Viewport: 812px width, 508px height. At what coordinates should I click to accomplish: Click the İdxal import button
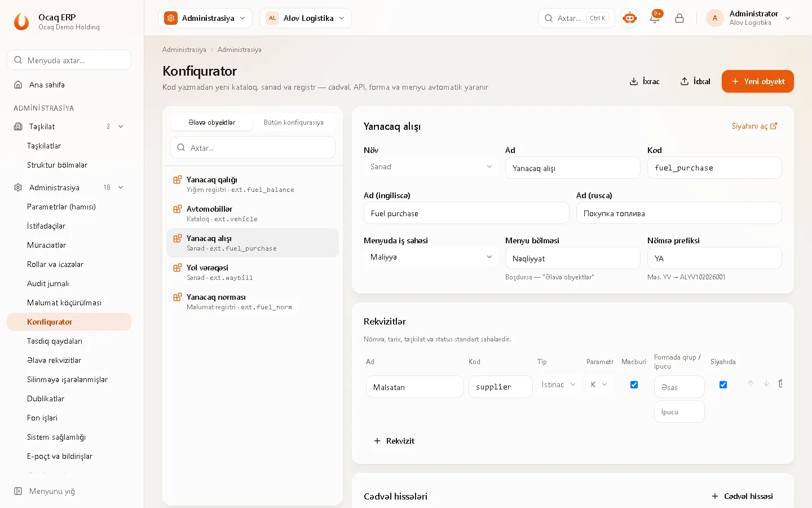[x=695, y=81]
